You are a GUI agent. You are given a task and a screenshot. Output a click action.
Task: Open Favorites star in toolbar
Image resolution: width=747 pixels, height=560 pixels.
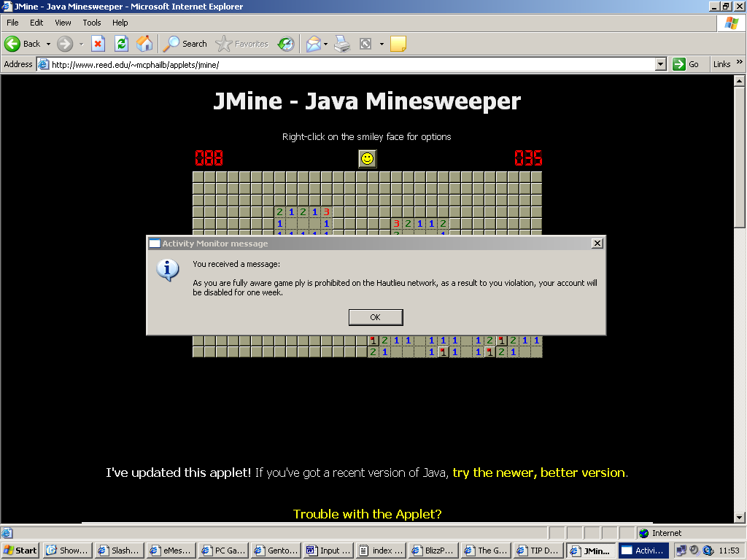pyautogui.click(x=223, y=44)
